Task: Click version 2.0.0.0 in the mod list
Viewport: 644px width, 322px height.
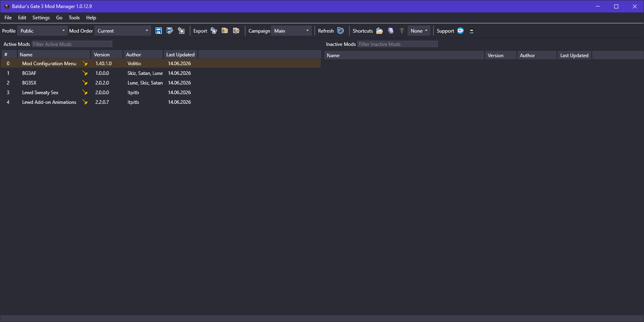Action: click(102, 93)
